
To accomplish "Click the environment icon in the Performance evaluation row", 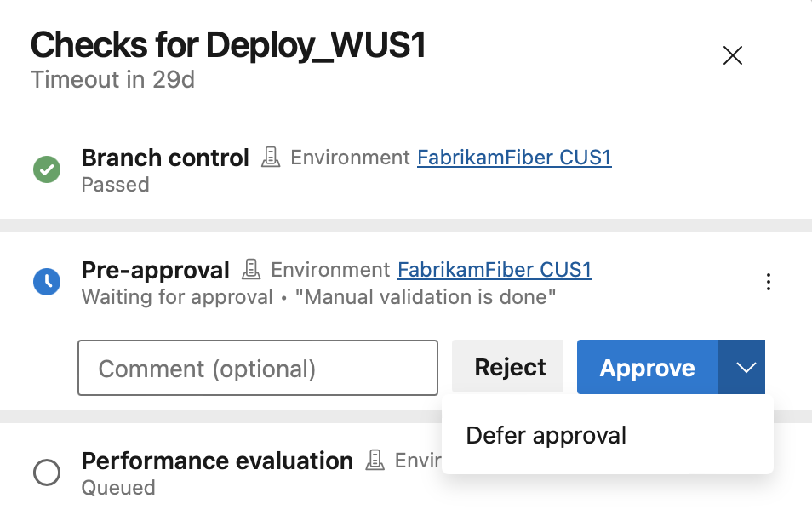I will (375, 460).
